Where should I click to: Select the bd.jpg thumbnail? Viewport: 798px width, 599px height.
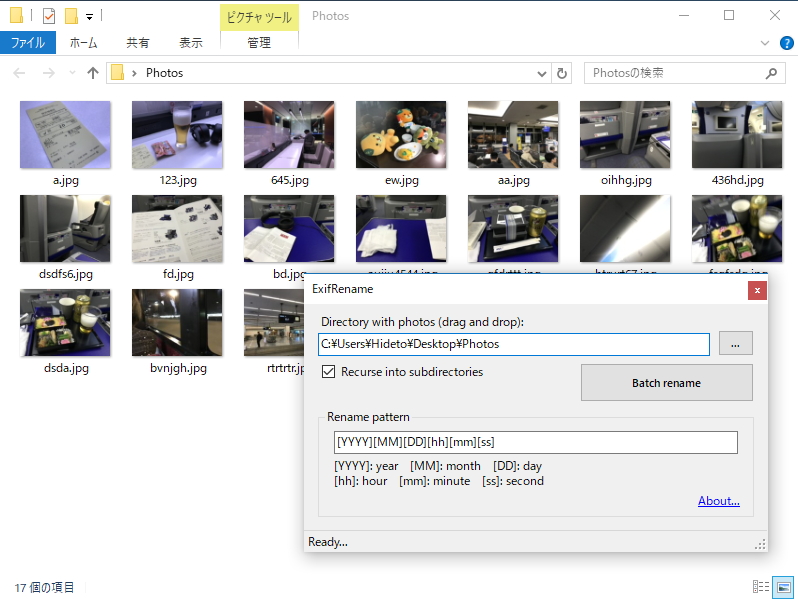pyautogui.click(x=289, y=229)
